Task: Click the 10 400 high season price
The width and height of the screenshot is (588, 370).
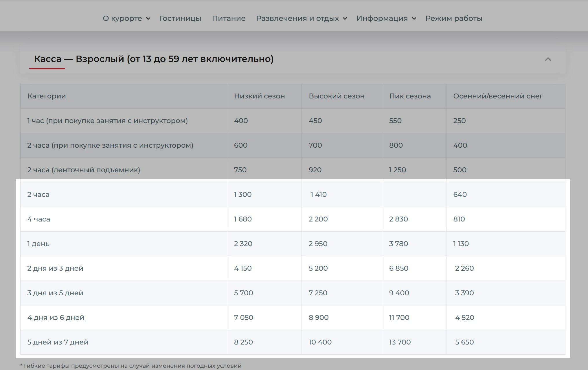Action: [320, 342]
